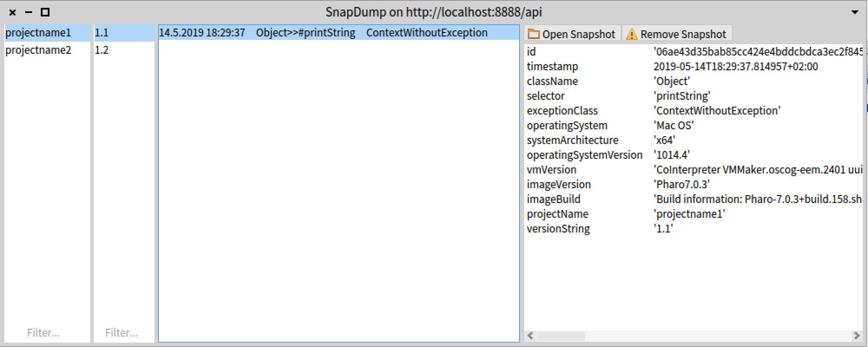Click the horizontal scrollbar left arrow
Screen dimensions: 868x347
[530, 336]
